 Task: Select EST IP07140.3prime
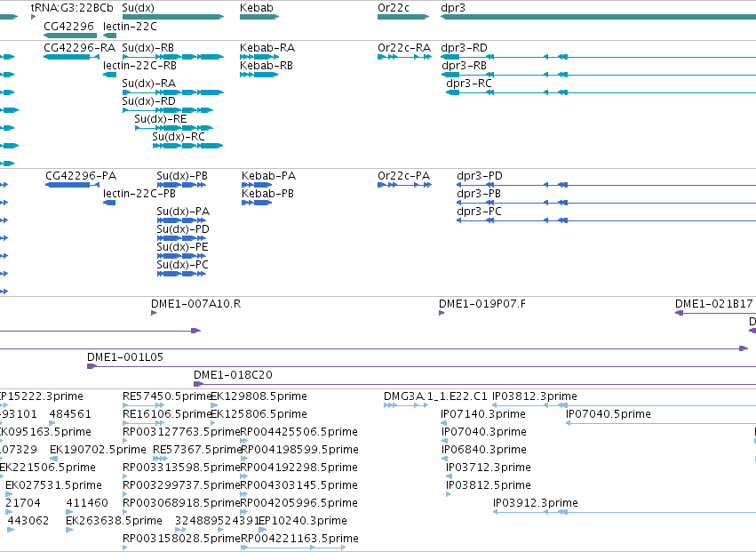pos(483,414)
